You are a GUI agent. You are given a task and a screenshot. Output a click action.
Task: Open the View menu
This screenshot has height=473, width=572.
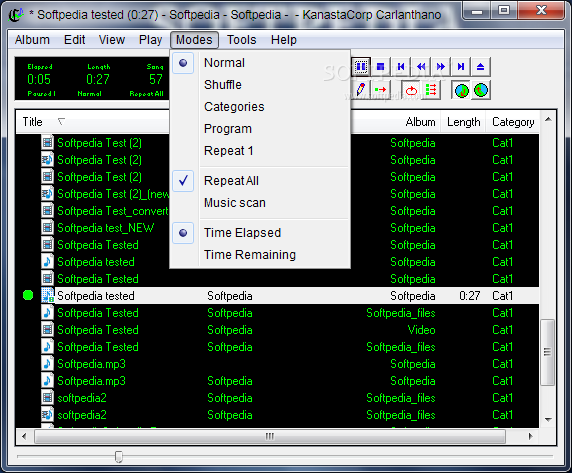pos(112,40)
